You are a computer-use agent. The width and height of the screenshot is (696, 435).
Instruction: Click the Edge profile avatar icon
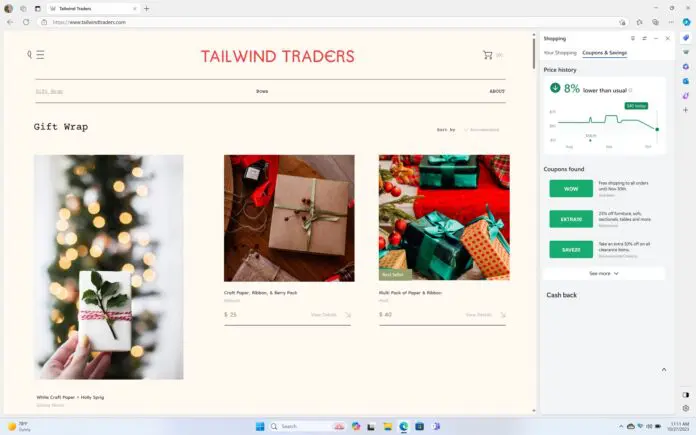pyautogui.click(x=8, y=8)
